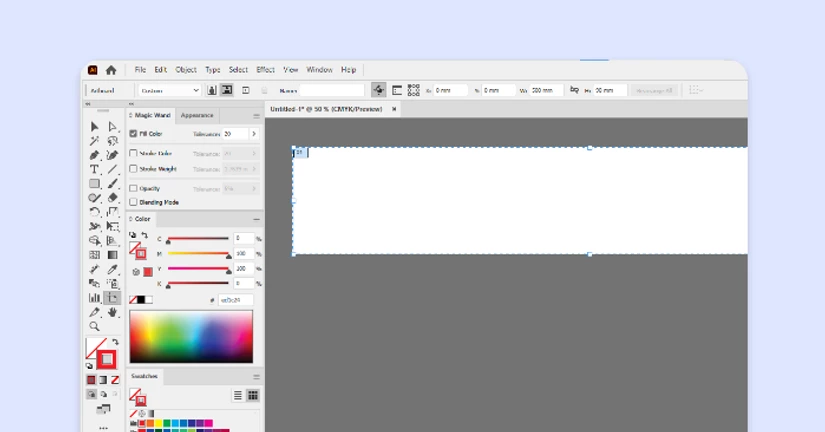The width and height of the screenshot is (825, 432).
Task: Select the Shaper tool
Action: 94,198
